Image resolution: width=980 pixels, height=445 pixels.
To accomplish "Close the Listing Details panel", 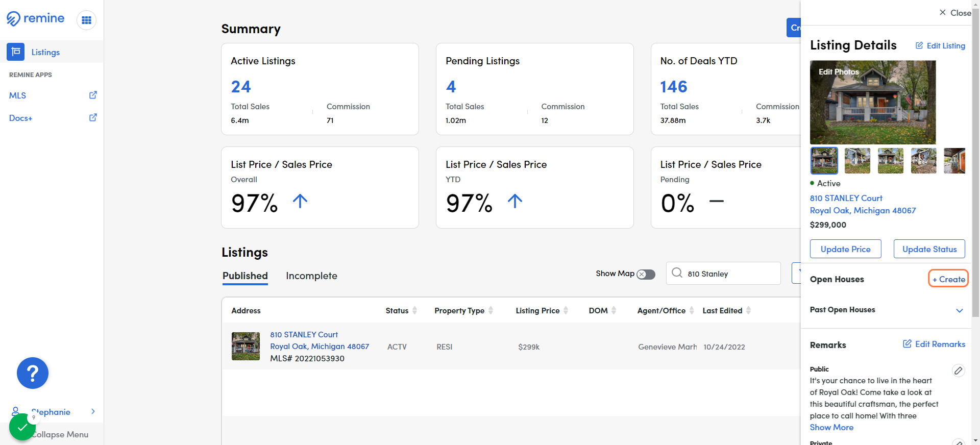I will pyautogui.click(x=955, y=13).
